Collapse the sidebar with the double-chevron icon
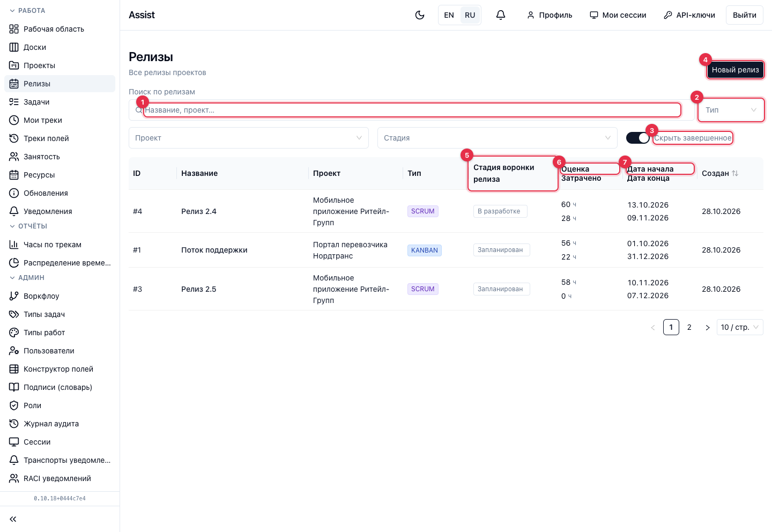 (x=13, y=519)
